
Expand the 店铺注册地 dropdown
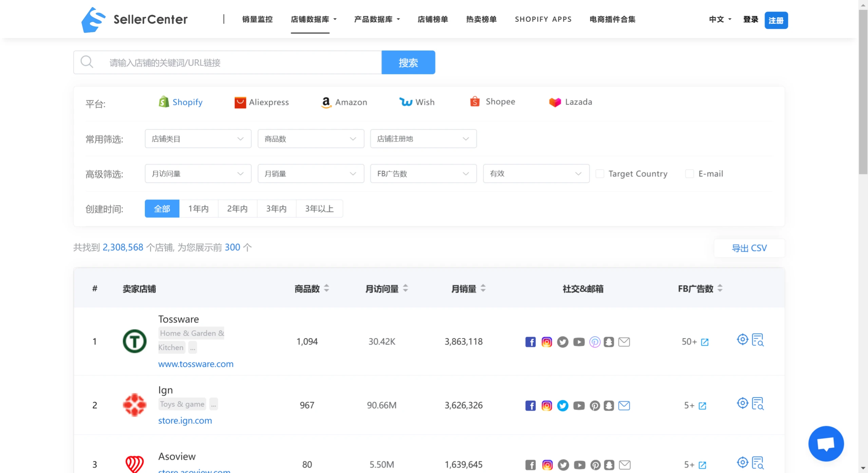[x=423, y=139]
